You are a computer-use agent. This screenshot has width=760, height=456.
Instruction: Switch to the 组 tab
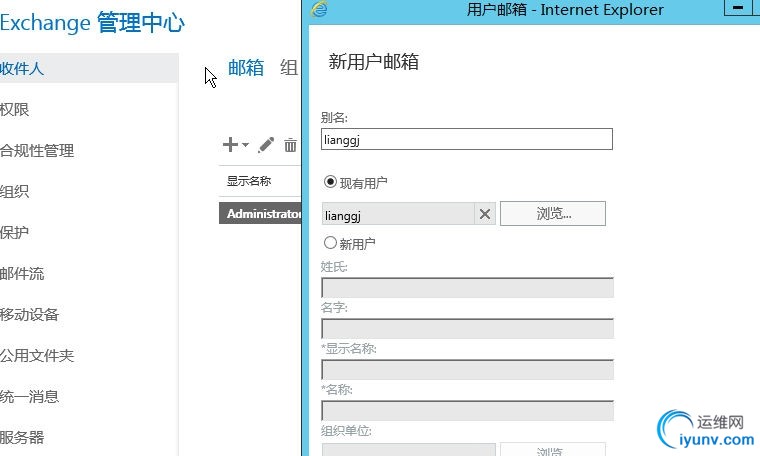click(x=289, y=67)
